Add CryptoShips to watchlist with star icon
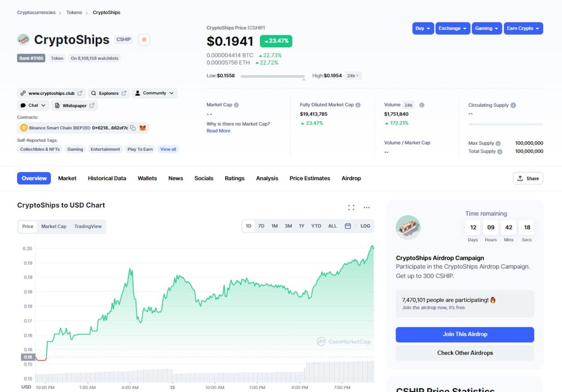The width and height of the screenshot is (562, 392). click(144, 40)
